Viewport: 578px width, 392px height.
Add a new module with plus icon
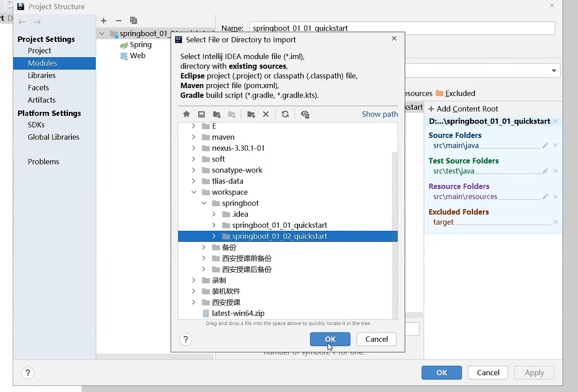(x=104, y=21)
